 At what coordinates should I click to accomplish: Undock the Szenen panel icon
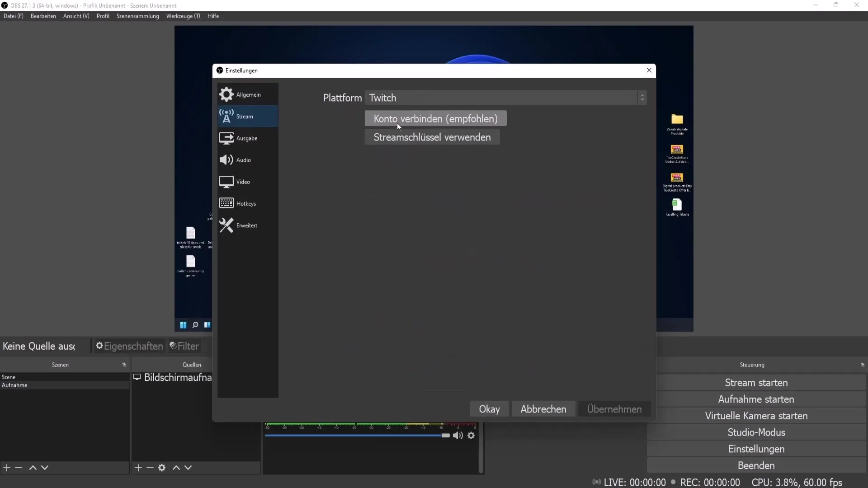124,365
